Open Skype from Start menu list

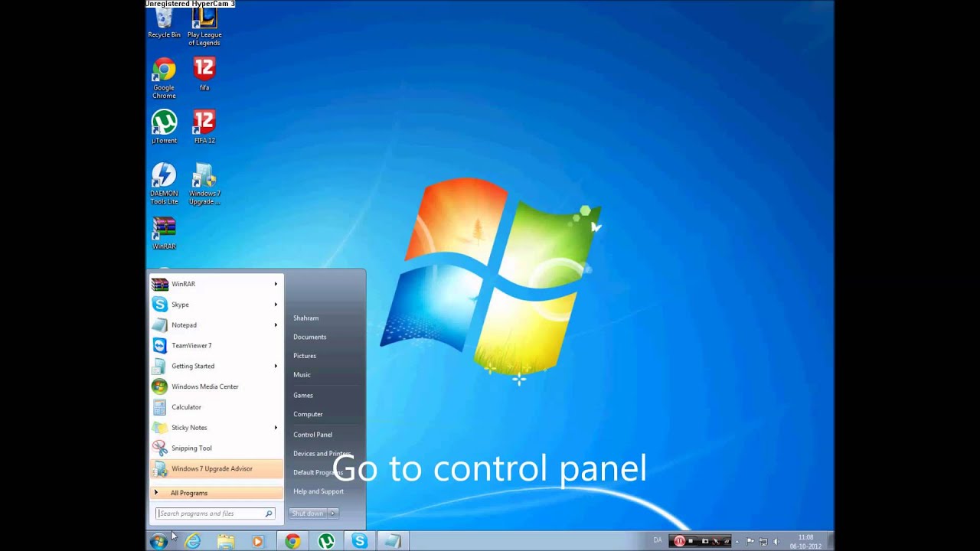click(x=216, y=305)
